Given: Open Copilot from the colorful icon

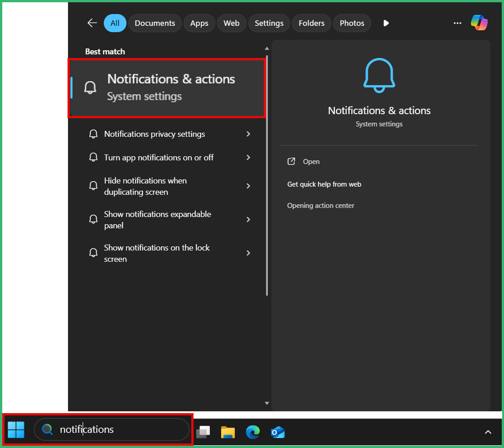Looking at the screenshot, I should [x=479, y=23].
